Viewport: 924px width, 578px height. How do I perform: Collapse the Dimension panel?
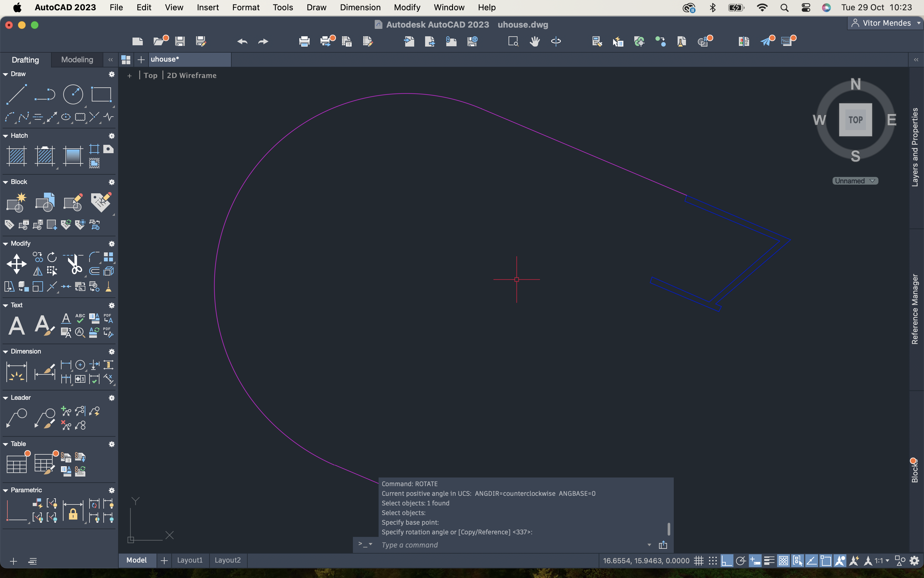click(x=5, y=351)
